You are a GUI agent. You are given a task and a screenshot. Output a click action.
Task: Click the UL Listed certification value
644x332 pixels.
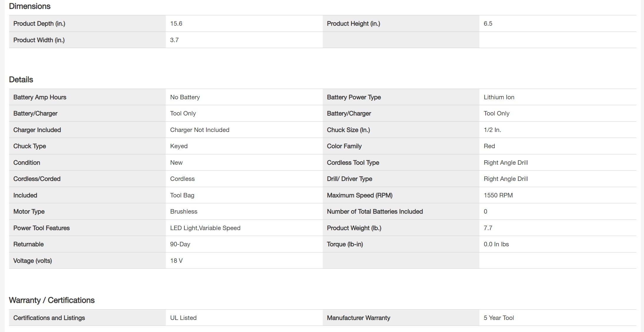click(183, 318)
